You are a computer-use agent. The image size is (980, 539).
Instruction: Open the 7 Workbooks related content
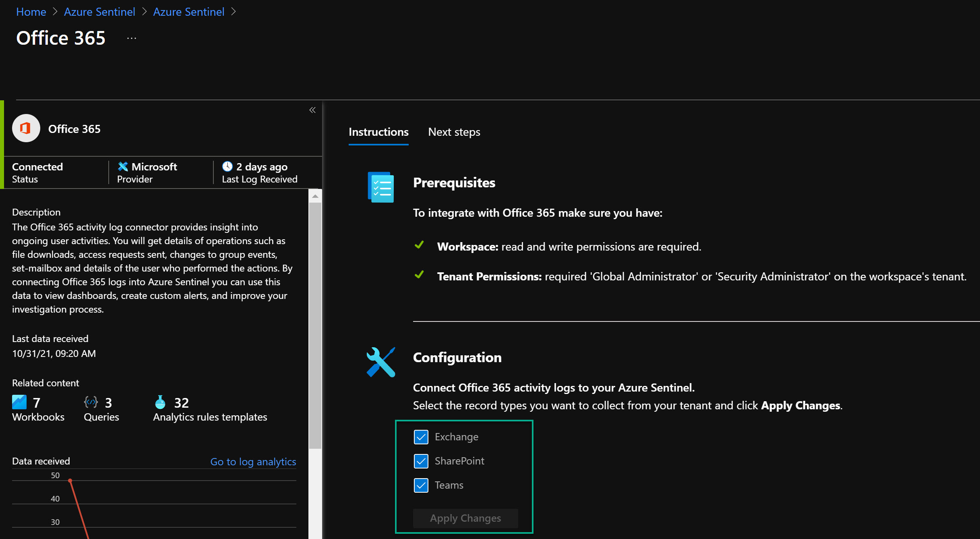(38, 409)
